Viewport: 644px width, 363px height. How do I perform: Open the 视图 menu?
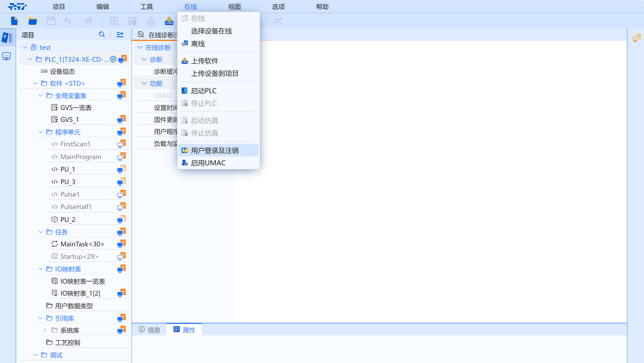point(234,7)
